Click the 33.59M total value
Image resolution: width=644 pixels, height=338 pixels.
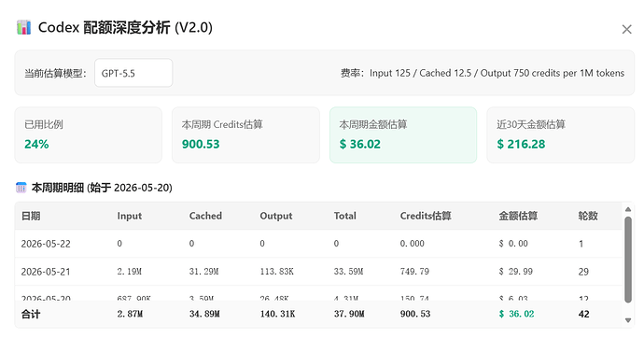tap(348, 272)
